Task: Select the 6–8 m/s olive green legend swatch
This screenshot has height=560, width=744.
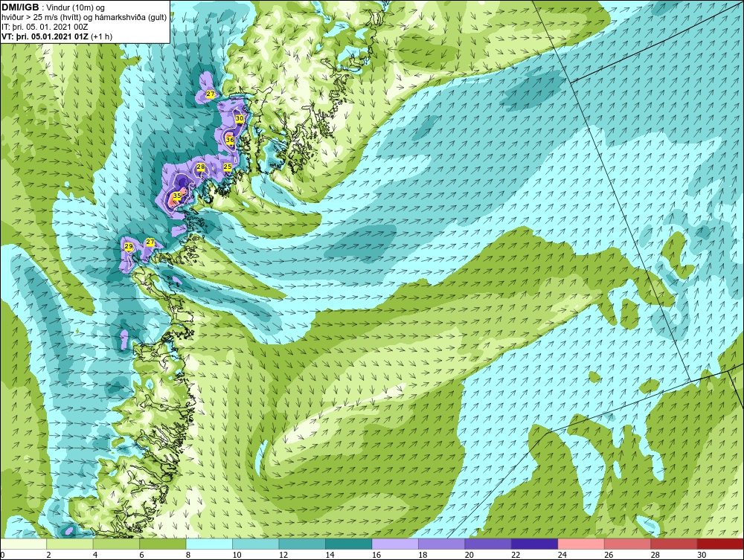Action: click(x=163, y=544)
